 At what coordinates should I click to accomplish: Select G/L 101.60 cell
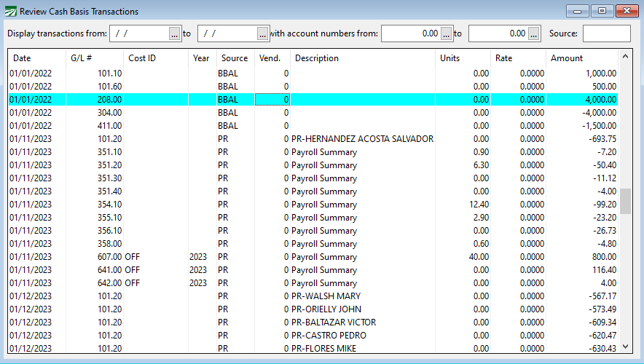coord(95,87)
